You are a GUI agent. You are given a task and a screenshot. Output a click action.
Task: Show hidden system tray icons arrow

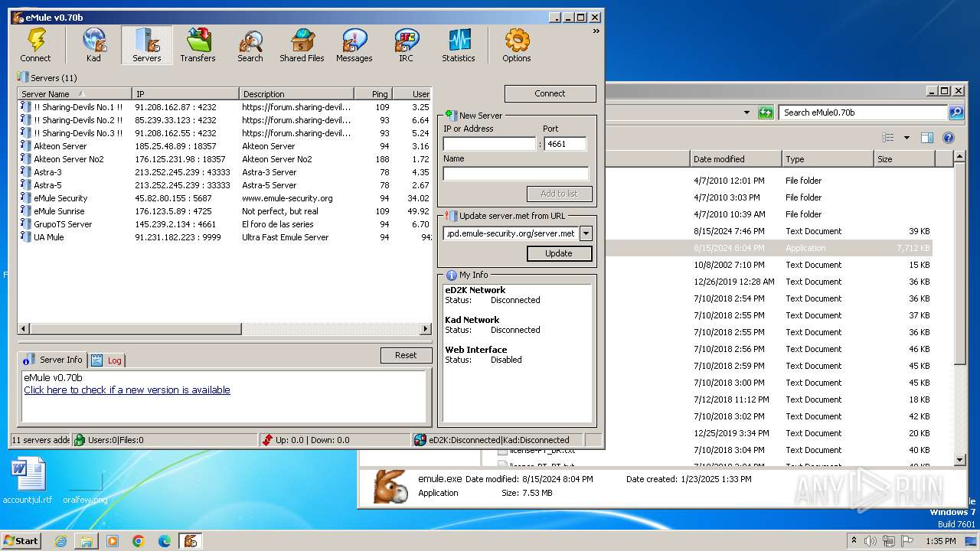click(x=854, y=540)
